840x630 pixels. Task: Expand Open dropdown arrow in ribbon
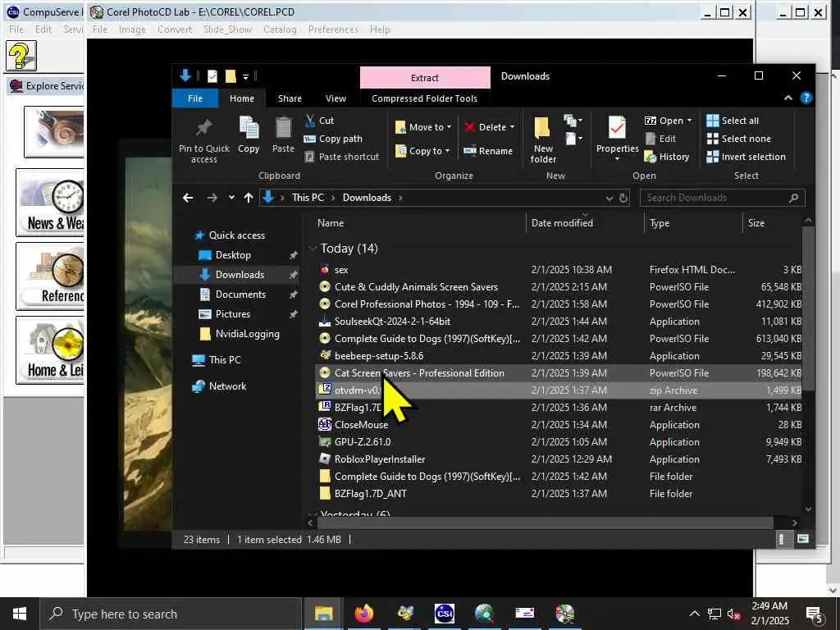tap(689, 121)
